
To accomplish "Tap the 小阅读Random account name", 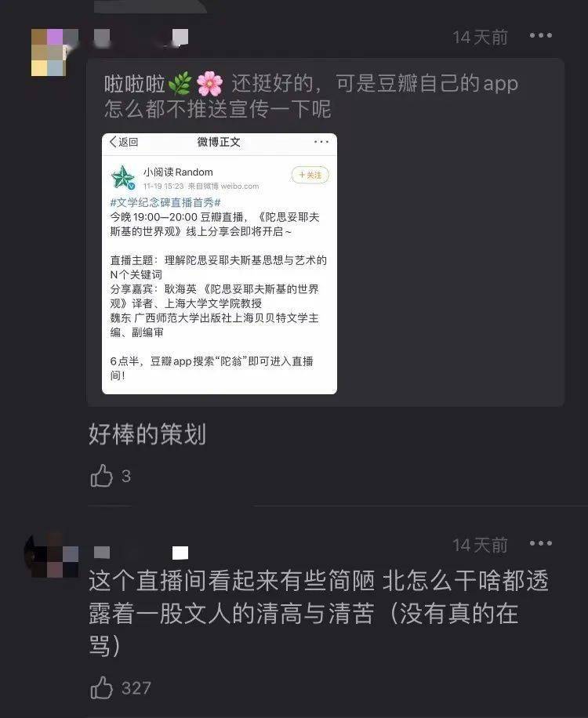I will click(x=178, y=172).
